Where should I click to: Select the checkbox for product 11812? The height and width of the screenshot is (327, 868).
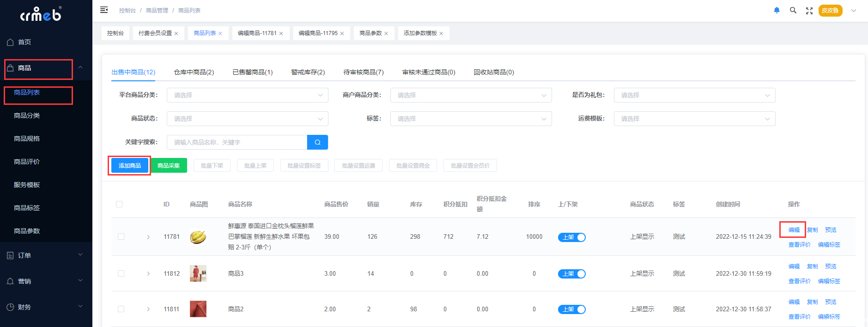click(x=121, y=273)
